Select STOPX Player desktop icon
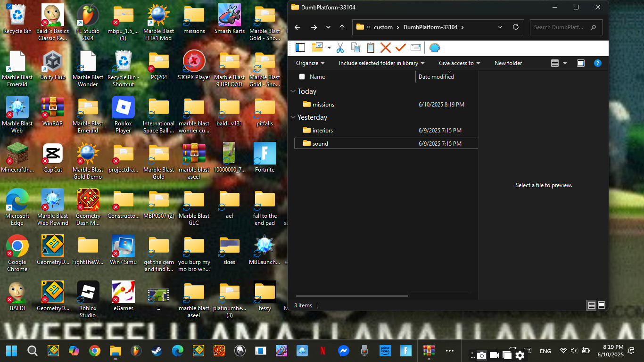The height and width of the screenshot is (362, 644). coord(194,65)
